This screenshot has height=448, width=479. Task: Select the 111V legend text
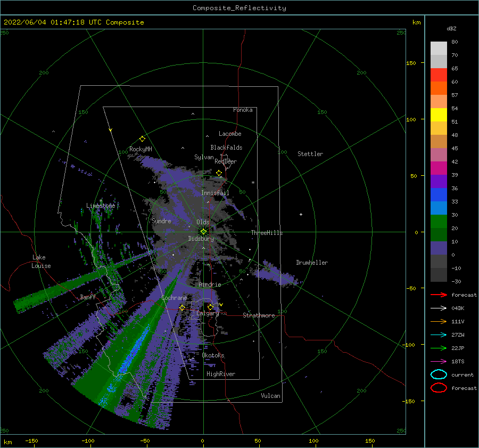click(x=458, y=321)
